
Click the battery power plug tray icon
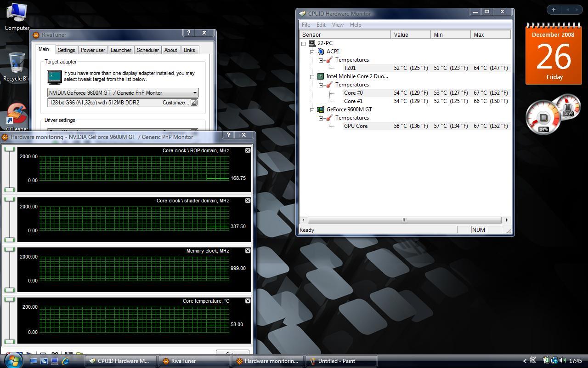546,361
